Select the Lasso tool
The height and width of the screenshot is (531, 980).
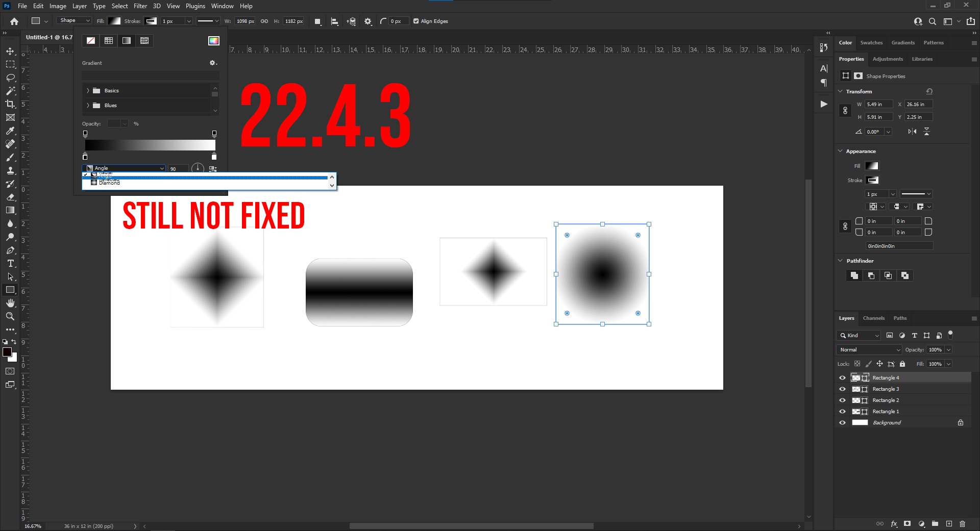click(10, 78)
